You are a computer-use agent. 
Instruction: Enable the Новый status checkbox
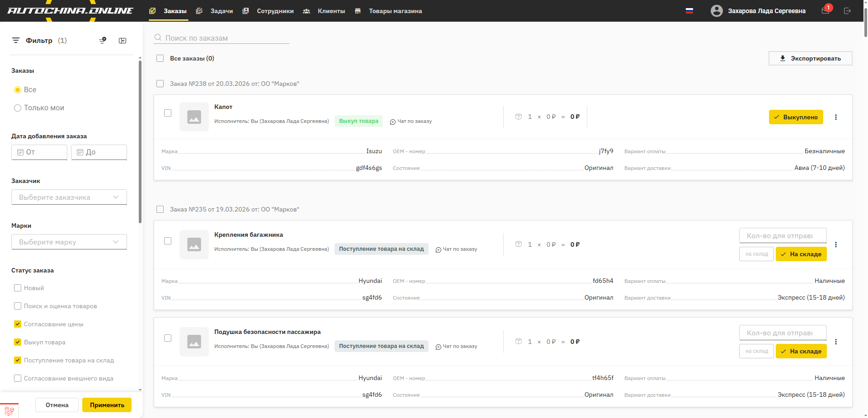click(x=18, y=288)
